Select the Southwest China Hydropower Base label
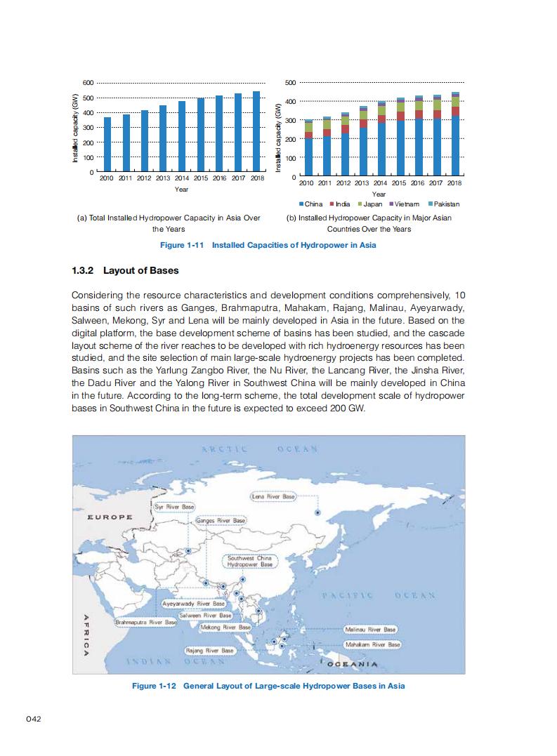This screenshot has height=756, width=557. 249,561
